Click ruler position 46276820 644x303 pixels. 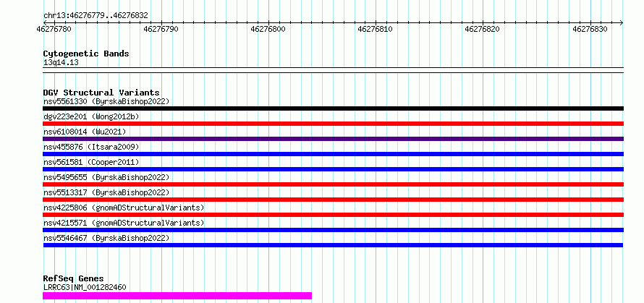click(482, 29)
